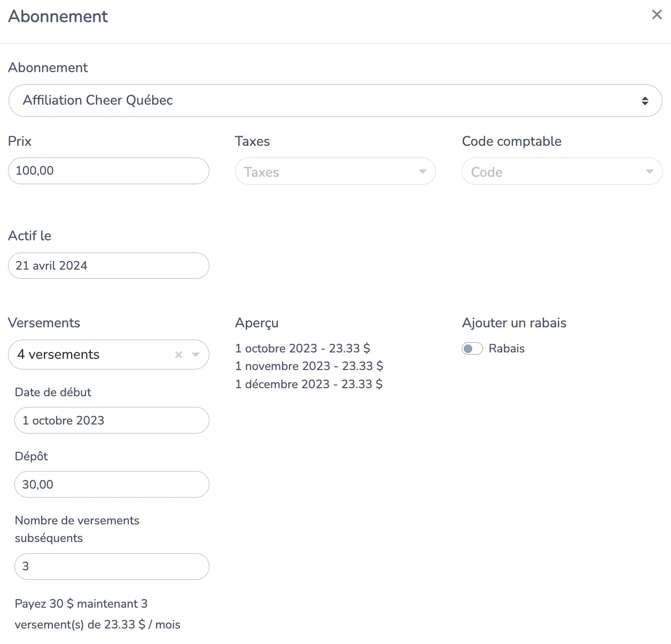The image size is (671, 644).
Task: Select the Actif le date field
Action: click(x=108, y=265)
